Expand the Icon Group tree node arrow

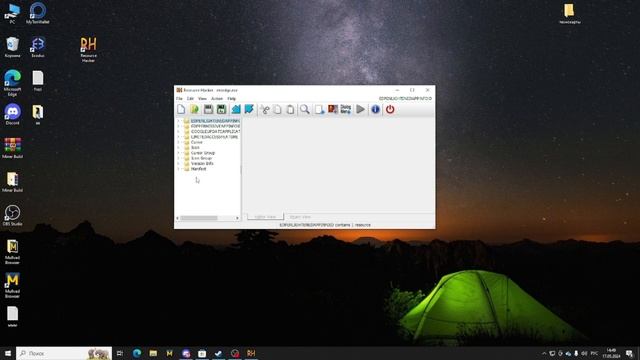pyautogui.click(x=178, y=158)
